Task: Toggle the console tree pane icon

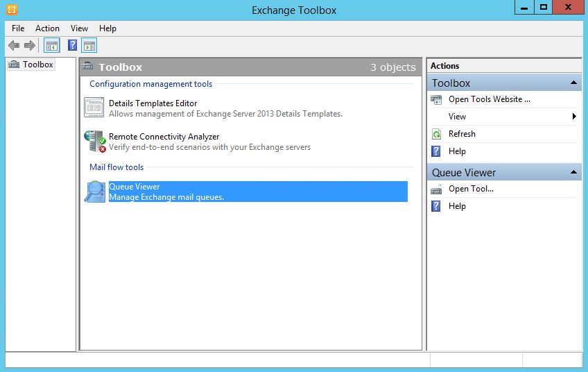Action: (x=52, y=46)
